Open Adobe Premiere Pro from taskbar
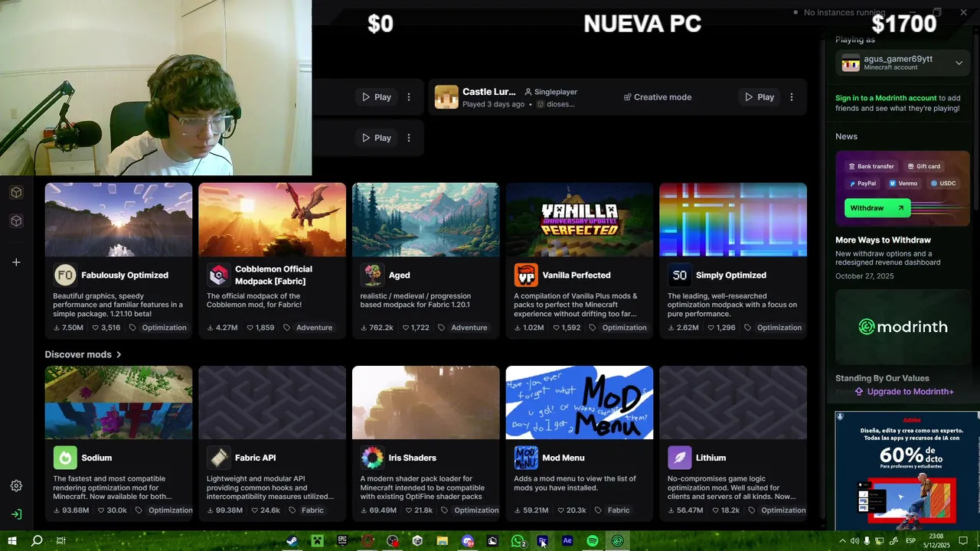 [x=542, y=541]
